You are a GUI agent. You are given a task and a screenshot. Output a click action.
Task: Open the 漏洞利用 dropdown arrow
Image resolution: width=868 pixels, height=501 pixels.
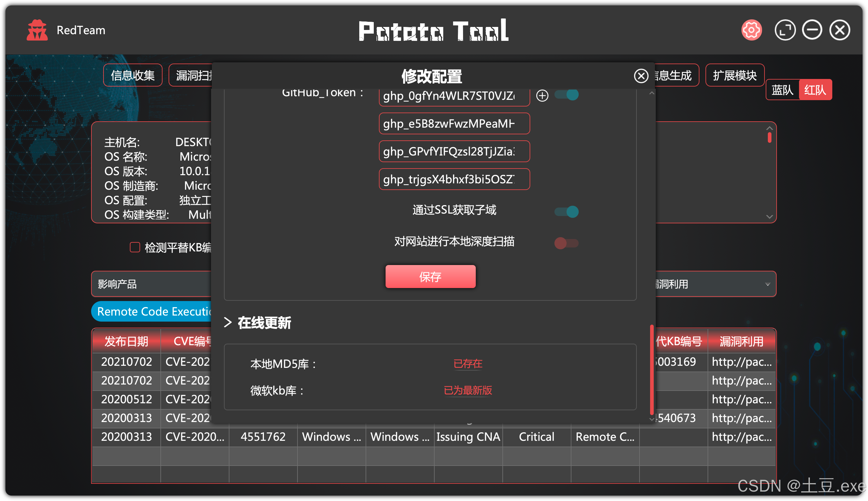pyautogui.click(x=767, y=284)
